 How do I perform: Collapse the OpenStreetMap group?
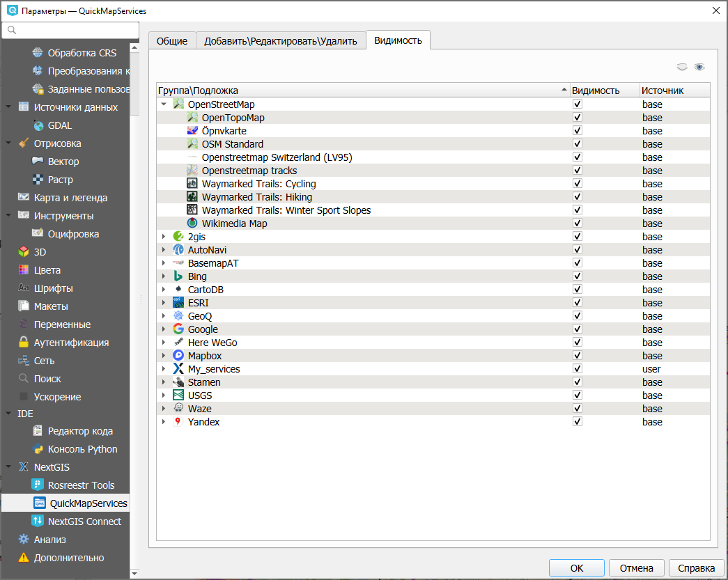164,104
